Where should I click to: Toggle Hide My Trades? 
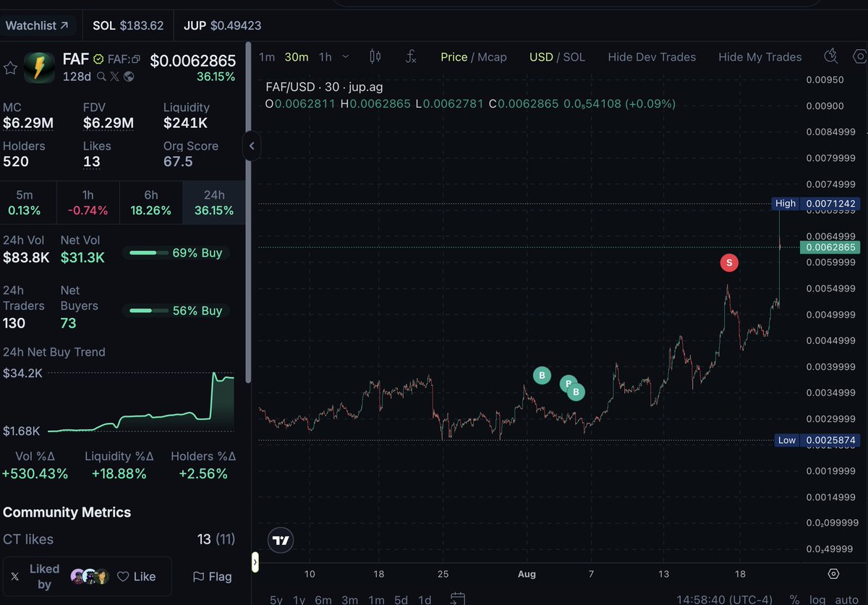coord(759,57)
